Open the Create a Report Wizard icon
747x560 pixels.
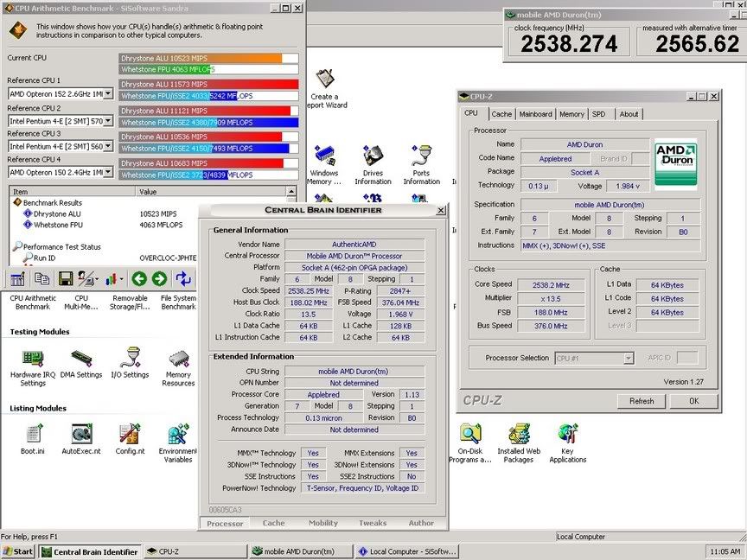click(x=326, y=88)
